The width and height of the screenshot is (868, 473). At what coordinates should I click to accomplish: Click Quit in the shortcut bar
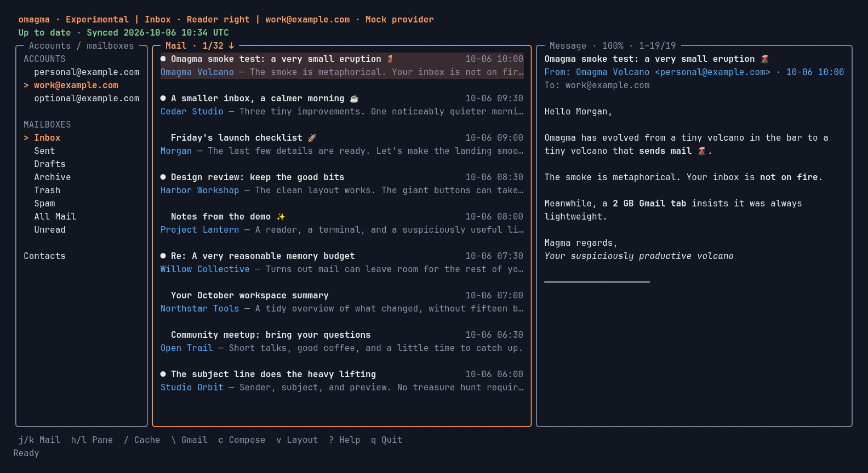pos(387,440)
